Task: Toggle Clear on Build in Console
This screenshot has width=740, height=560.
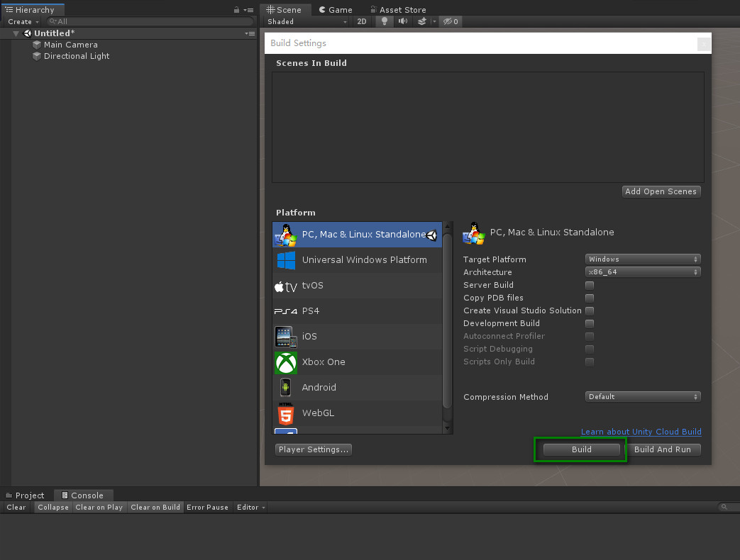Action: click(x=155, y=508)
